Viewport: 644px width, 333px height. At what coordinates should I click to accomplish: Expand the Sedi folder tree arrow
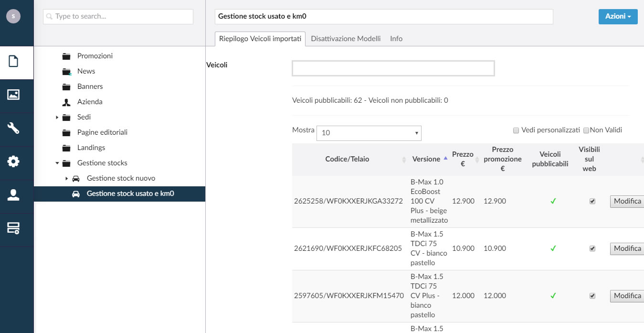(57, 117)
